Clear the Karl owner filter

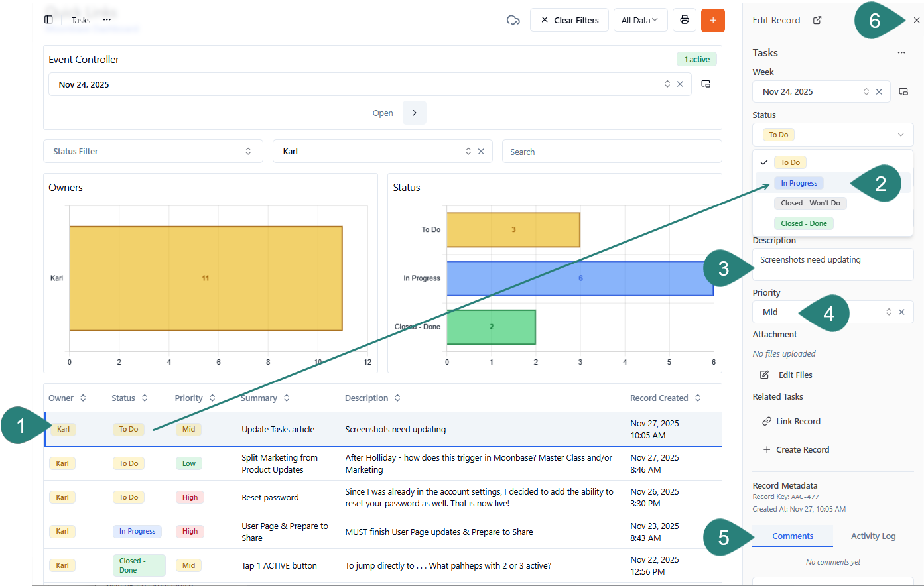coord(481,152)
